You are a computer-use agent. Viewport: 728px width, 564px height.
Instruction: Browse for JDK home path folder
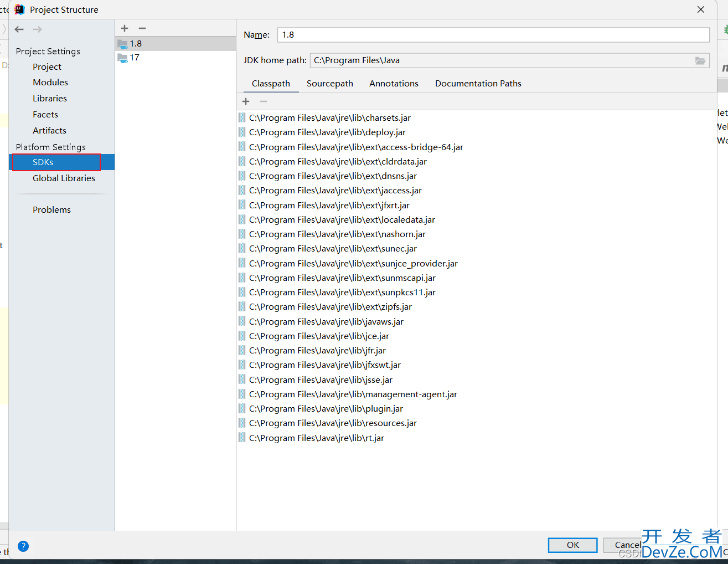pyautogui.click(x=700, y=60)
